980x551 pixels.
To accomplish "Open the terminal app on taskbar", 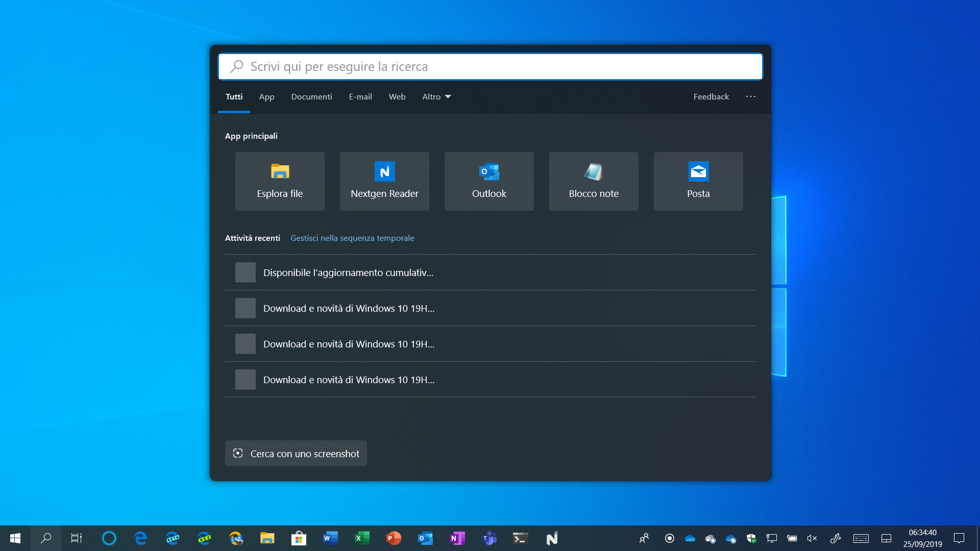I will (x=521, y=538).
